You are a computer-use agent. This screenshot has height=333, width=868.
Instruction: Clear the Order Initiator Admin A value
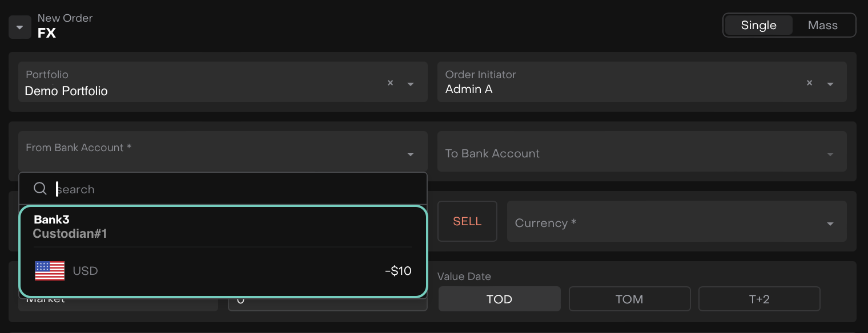click(809, 83)
